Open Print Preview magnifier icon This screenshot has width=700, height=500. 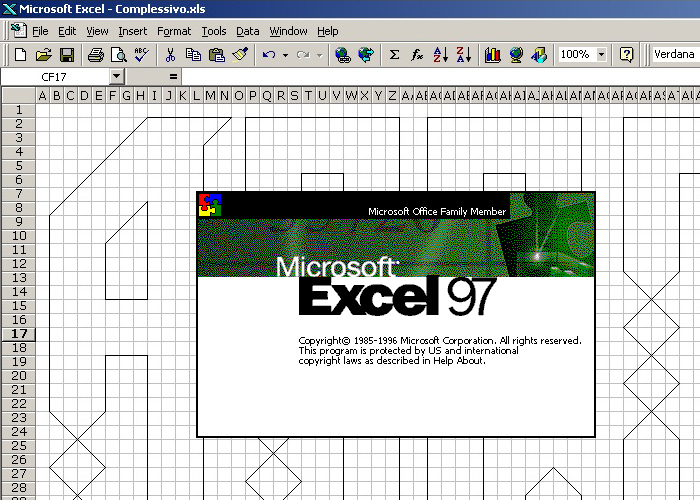click(119, 55)
